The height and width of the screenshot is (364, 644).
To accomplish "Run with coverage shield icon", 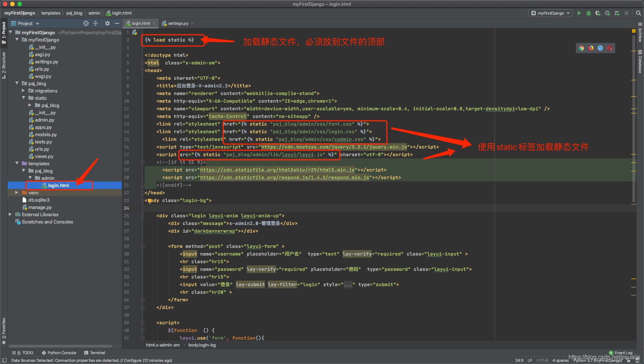I will click(598, 13).
